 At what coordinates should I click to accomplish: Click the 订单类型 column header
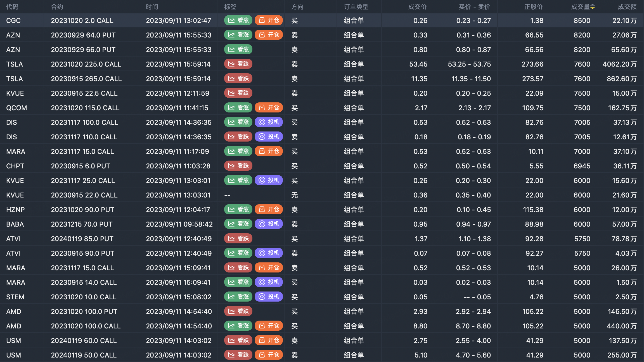click(x=356, y=7)
